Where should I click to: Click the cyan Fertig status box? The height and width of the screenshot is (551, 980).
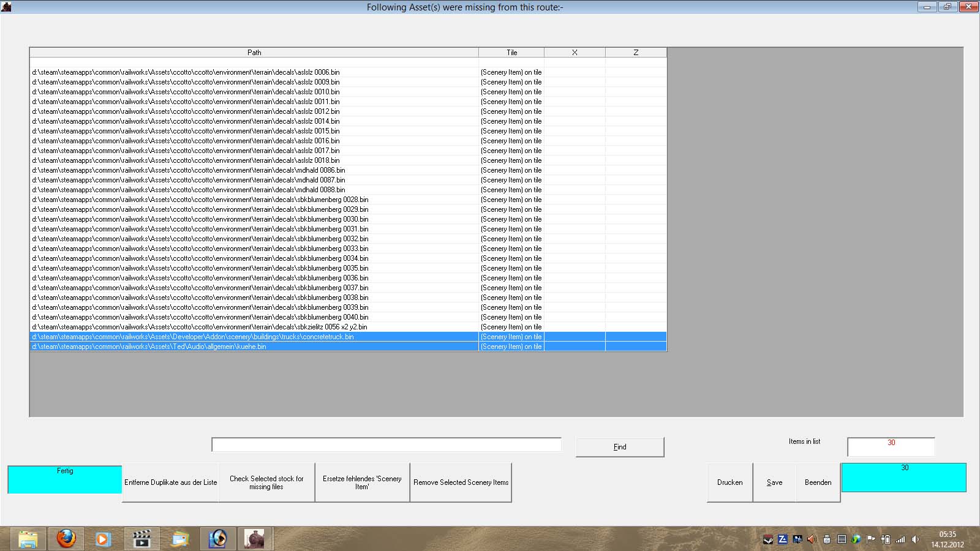point(64,479)
